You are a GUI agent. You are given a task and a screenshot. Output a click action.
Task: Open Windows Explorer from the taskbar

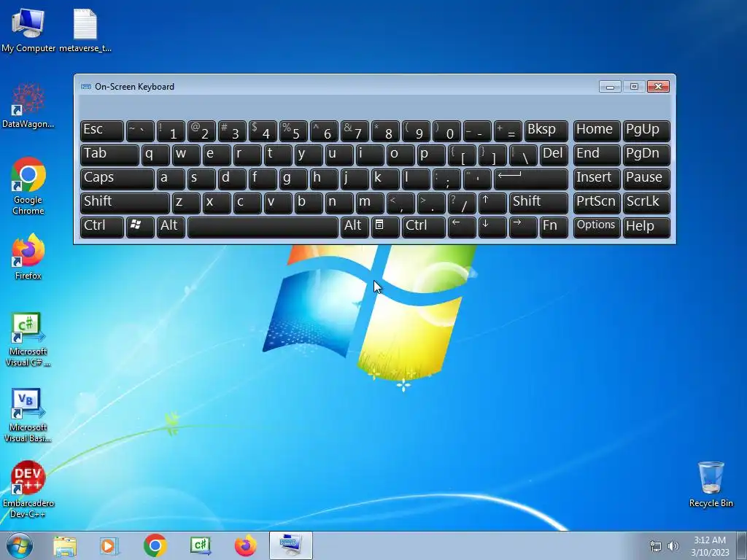pos(65,545)
